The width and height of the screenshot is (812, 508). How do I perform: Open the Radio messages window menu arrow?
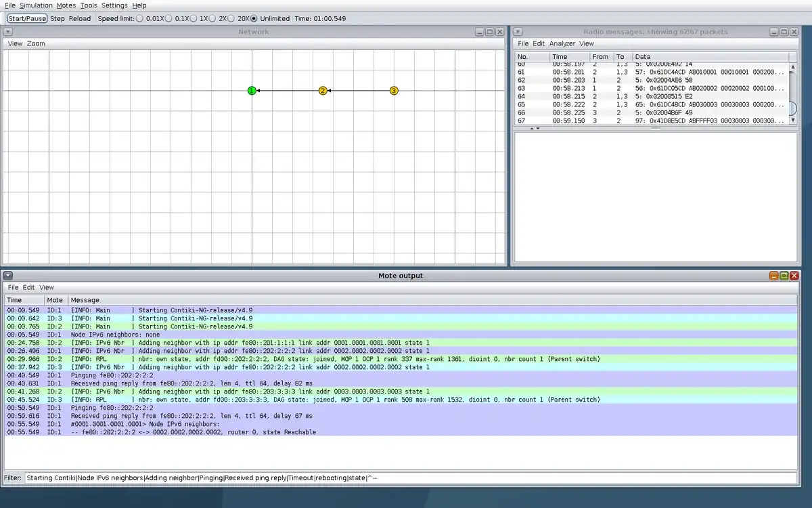click(x=518, y=32)
